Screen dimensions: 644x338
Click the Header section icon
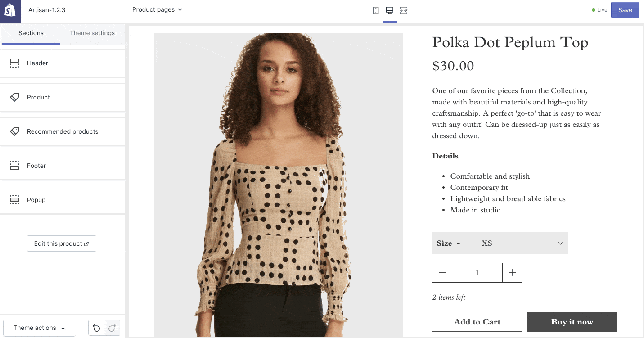point(14,63)
